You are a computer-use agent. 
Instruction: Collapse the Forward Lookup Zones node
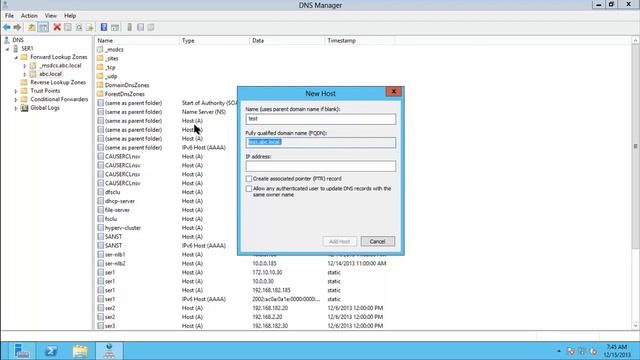coord(16,57)
